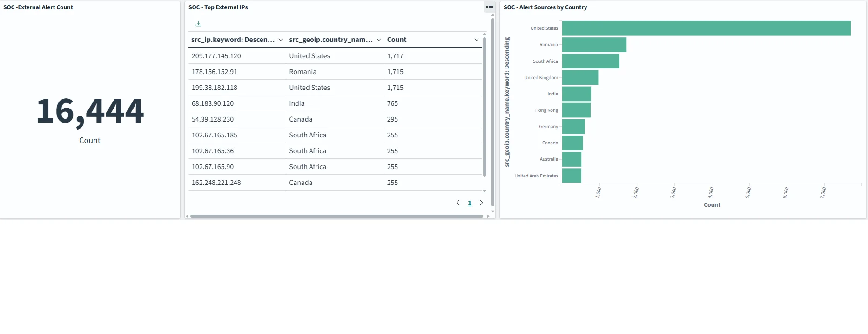Click the South Africa bar in the chart
The image size is (868, 334).
click(591, 61)
